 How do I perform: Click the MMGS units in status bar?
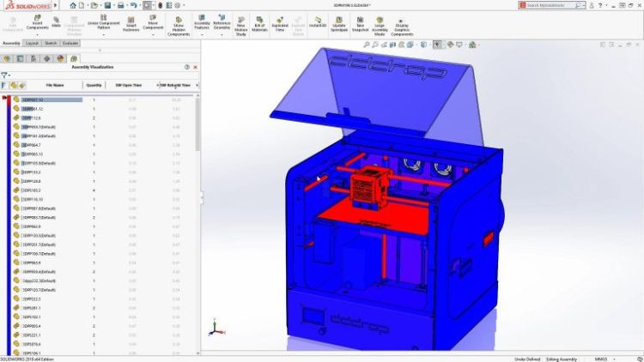coord(601,359)
